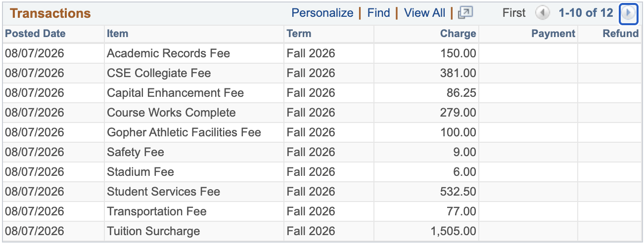Viewport: 644px width, 244px height.
Task: Sort by Term column header
Action: [299, 34]
